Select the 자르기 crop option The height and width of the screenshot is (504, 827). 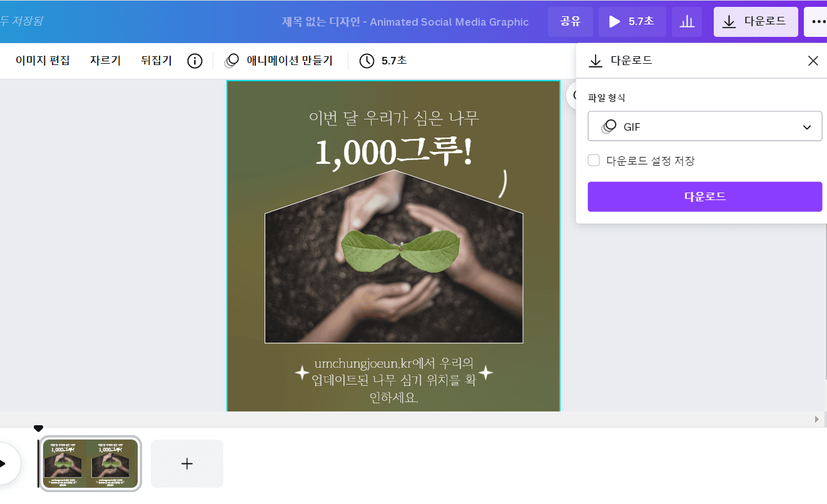coord(105,61)
